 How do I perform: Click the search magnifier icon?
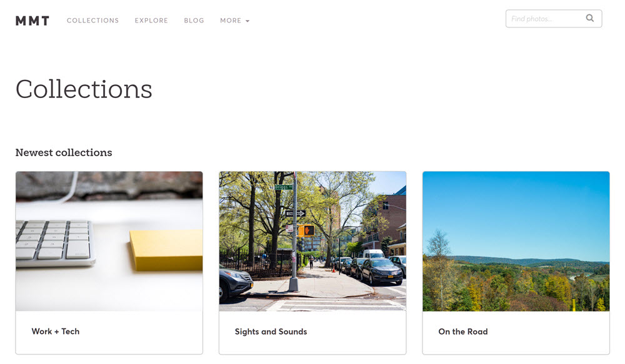[x=589, y=18]
